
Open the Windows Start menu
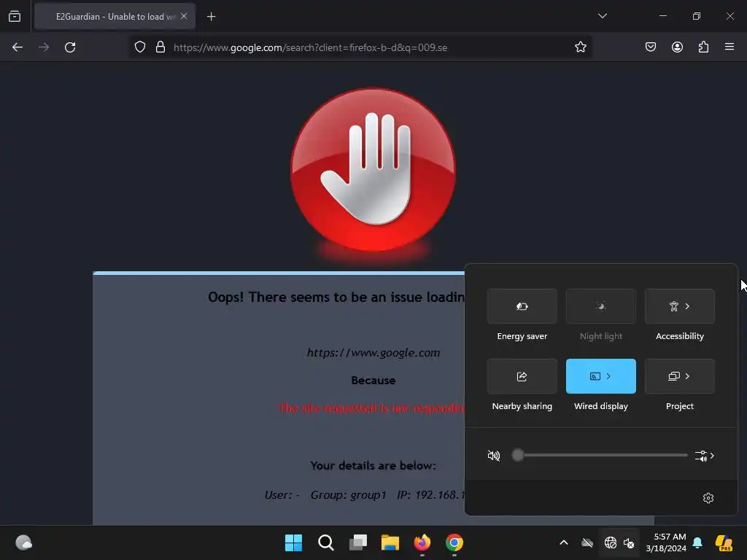[293, 542]
